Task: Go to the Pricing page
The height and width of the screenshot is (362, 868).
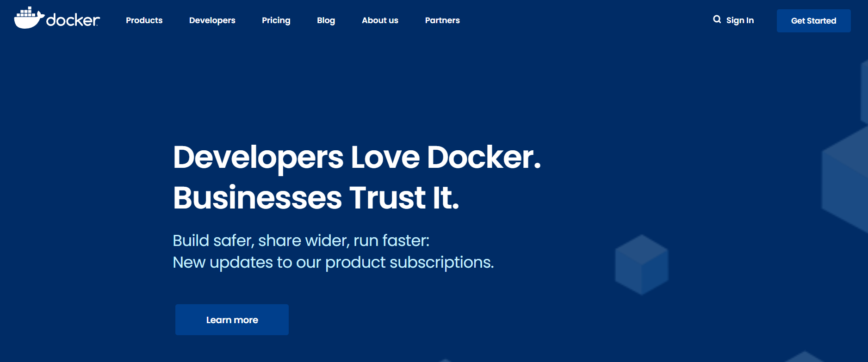Action: 276,20
